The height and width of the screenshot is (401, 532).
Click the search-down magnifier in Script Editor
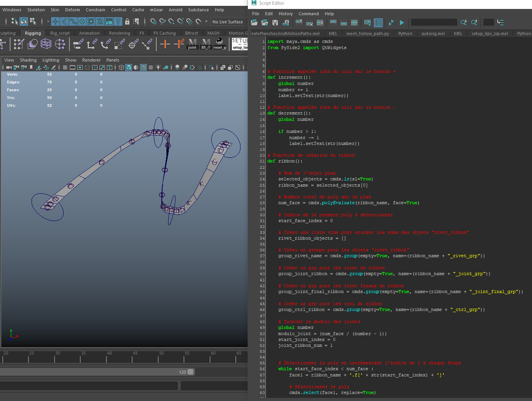click(464, 23)
